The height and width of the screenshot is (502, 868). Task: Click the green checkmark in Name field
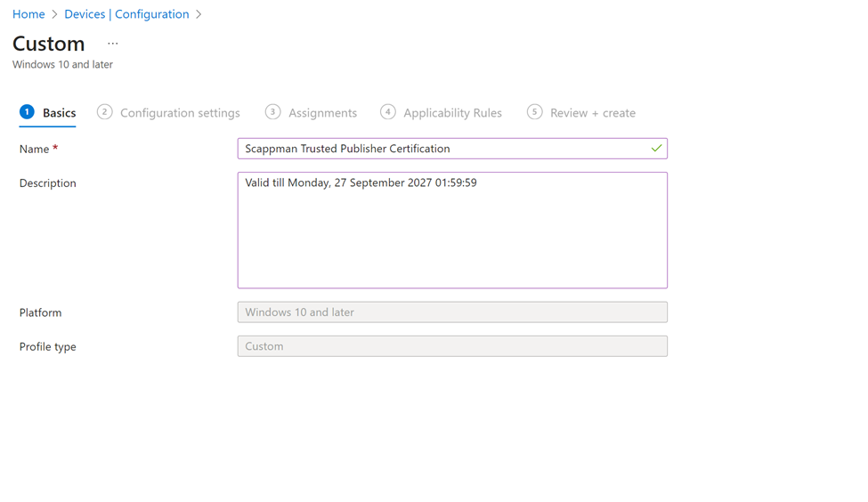(656, 149)
